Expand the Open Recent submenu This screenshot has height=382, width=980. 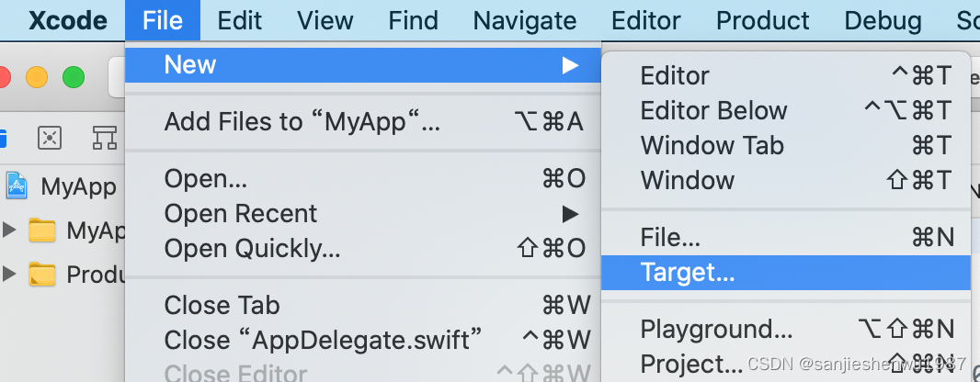pyautogui.click(x=363, y=214)
